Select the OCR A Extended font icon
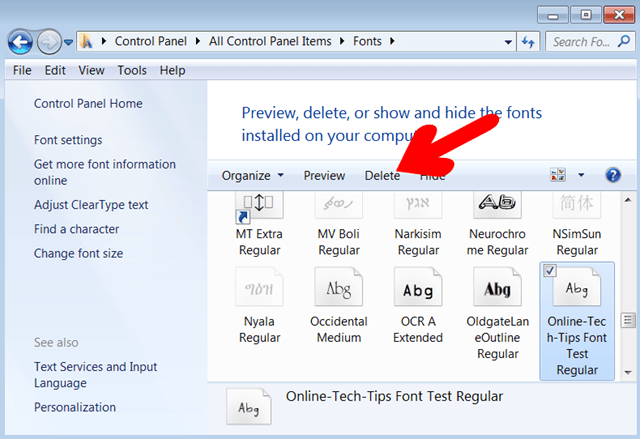640x439 pixels. point(418,287)
